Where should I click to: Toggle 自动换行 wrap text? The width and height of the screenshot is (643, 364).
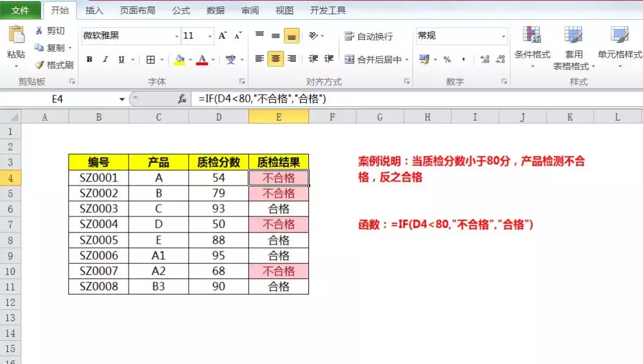click(x=369, y=36)
